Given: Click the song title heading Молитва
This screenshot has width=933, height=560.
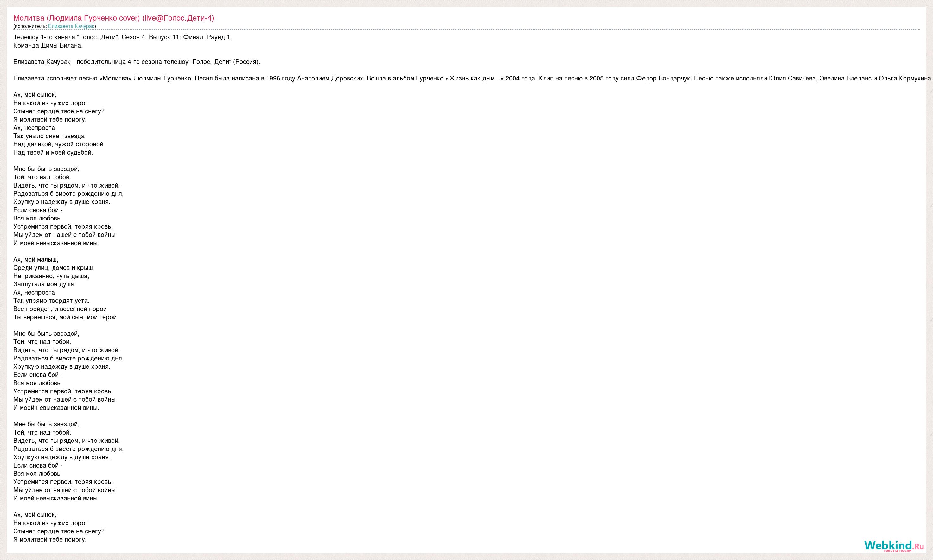Looking at the screenshot, I should (113, 18).
